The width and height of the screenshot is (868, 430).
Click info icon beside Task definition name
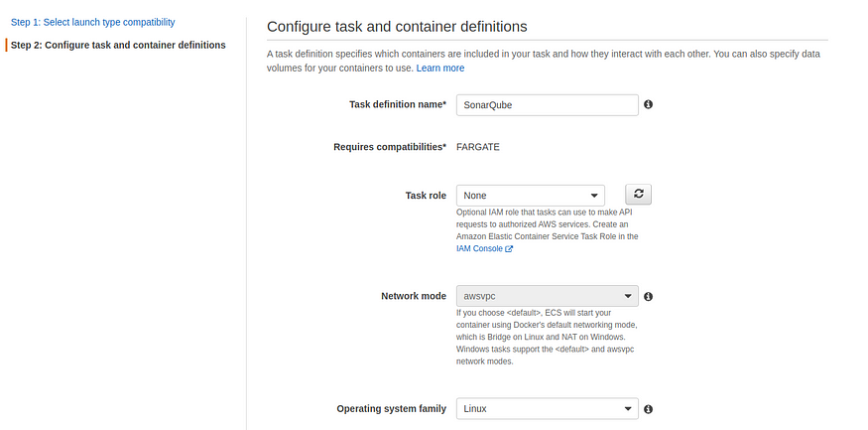pyautogui.click(x=648, y=104)
